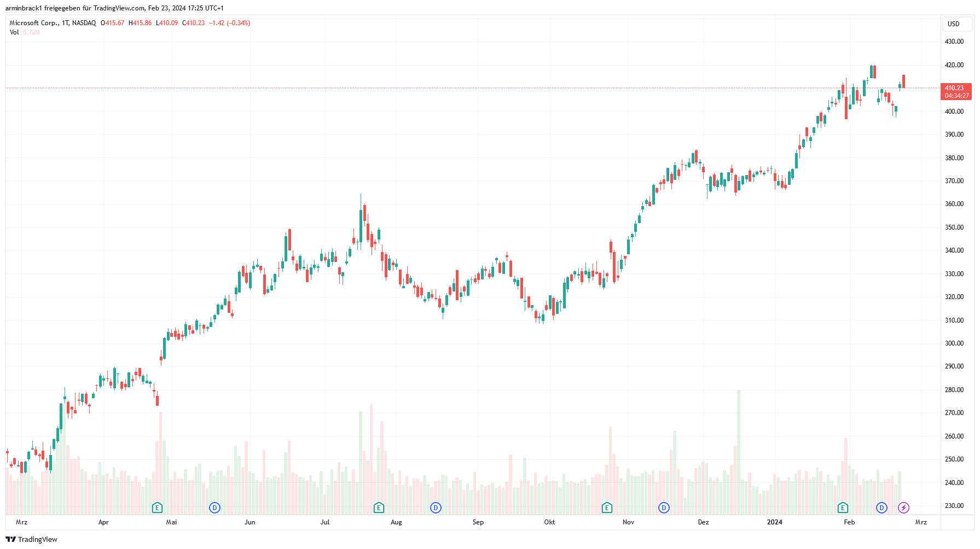Click the 360.00 price axis label
The image size is (980, 549).
point(954,204)
